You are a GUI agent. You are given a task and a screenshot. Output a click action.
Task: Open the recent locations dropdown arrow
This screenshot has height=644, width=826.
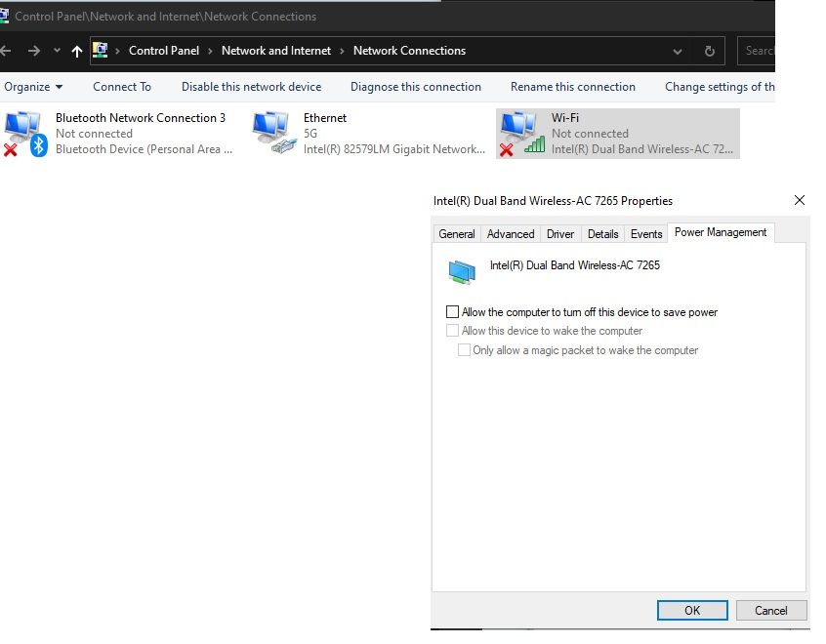(57, 51)
